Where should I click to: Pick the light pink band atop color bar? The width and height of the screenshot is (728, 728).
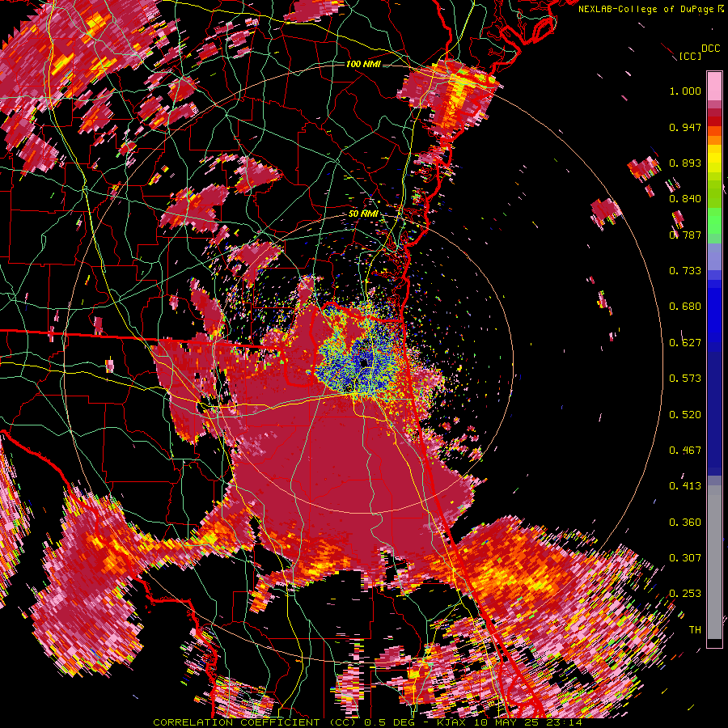[x=714, y=86]
